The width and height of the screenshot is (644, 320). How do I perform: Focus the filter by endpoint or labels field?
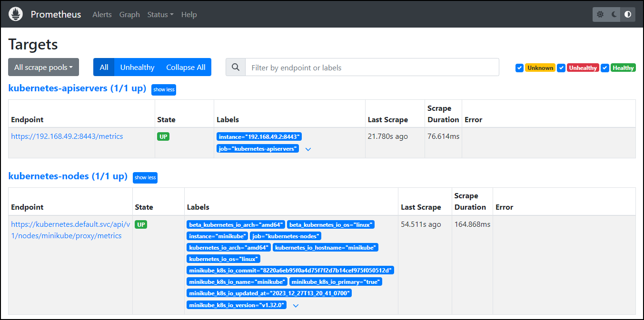[372, 68]
